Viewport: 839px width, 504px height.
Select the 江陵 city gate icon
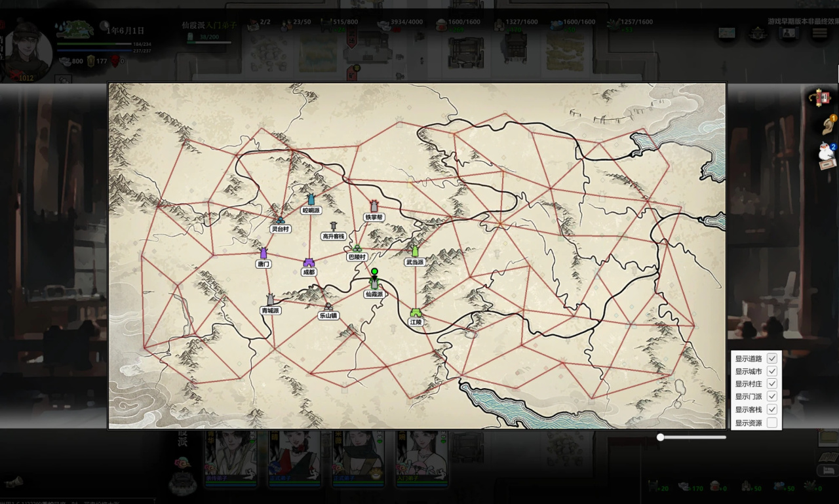(416, 313)
